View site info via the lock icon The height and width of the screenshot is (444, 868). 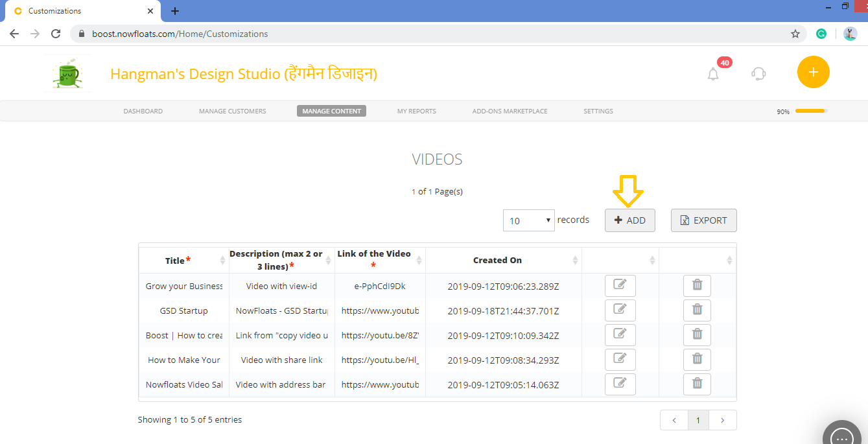(82, 34)
